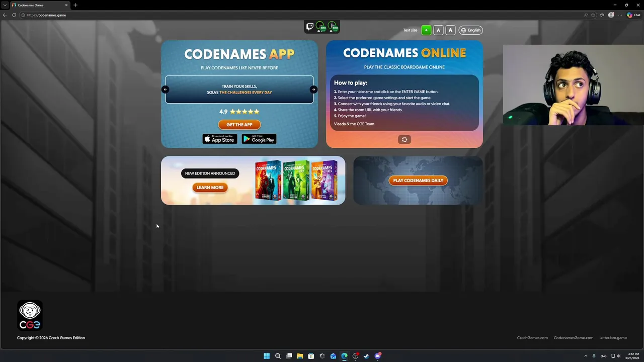Viewport: 644px width, 362px height.
Task: Select medium text size A button
Action: tap(438, 30)
